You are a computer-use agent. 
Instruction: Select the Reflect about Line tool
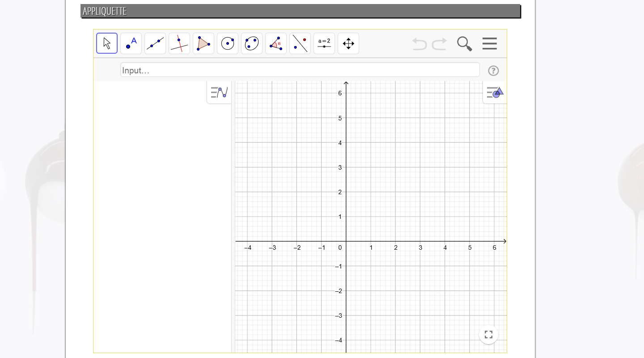(x=300, y=43)
